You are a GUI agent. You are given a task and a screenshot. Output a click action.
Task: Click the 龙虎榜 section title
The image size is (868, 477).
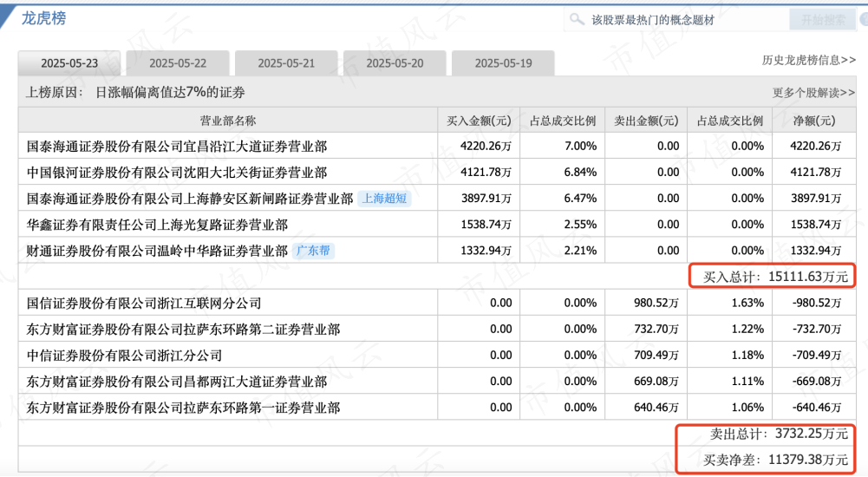pos(43,18)
